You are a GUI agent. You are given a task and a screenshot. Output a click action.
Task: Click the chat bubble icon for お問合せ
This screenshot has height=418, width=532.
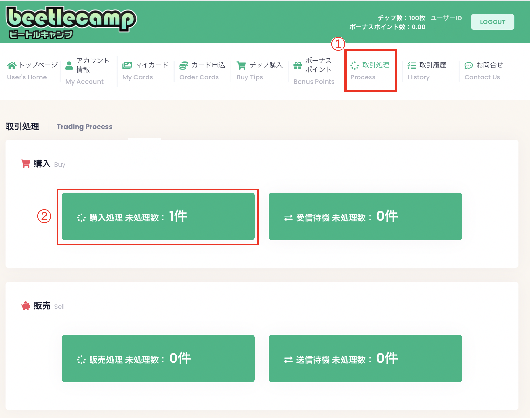click(469, 65)
